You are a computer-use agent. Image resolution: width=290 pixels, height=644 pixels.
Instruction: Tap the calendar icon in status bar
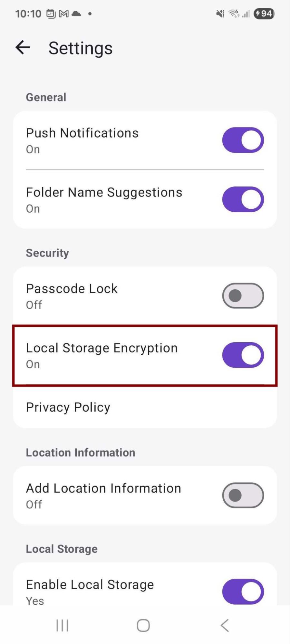(51, 14)
